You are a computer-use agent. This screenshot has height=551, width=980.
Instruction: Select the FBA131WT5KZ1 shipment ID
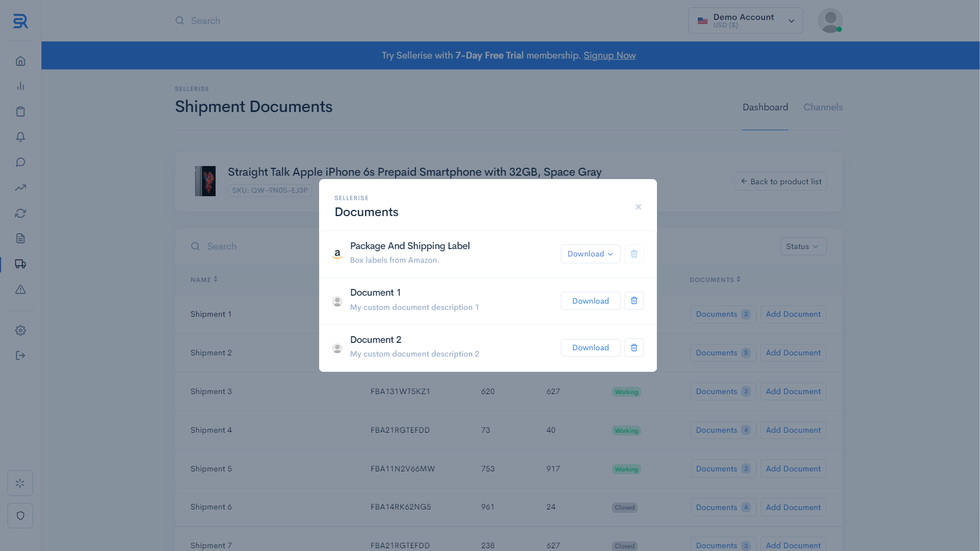coord(400,392)
